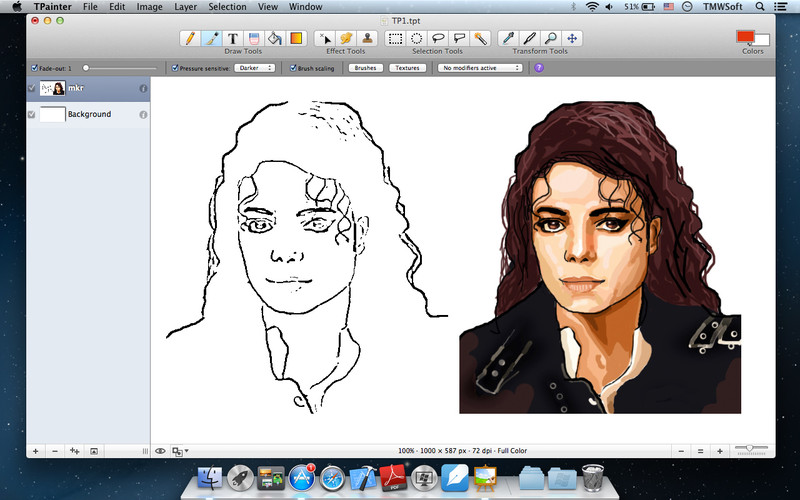Select the Paintbrush draw tool
Image resolution: width=800 pixels, height=500 pixels.
point(211,38)
